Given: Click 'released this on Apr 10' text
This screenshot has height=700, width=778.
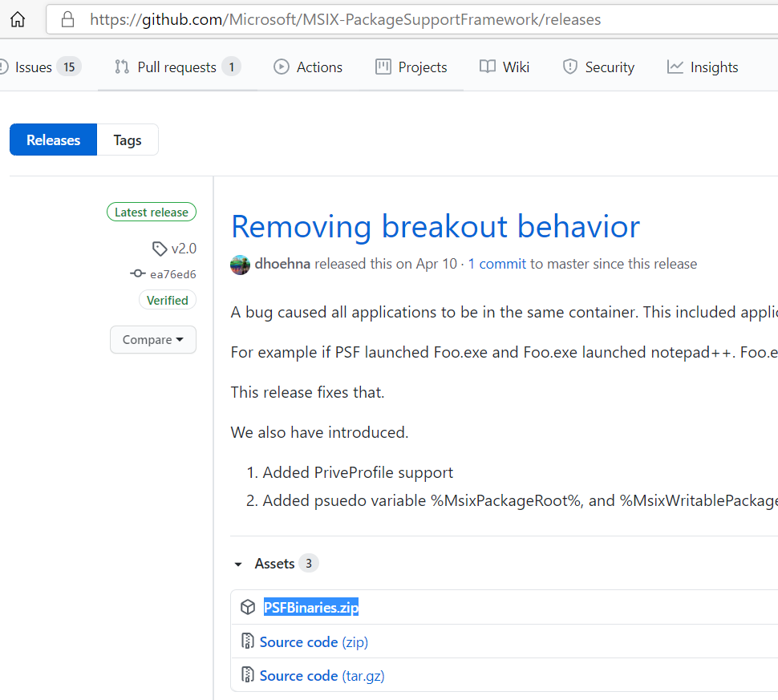Looking at the screenshot, I should pos(386,264).
